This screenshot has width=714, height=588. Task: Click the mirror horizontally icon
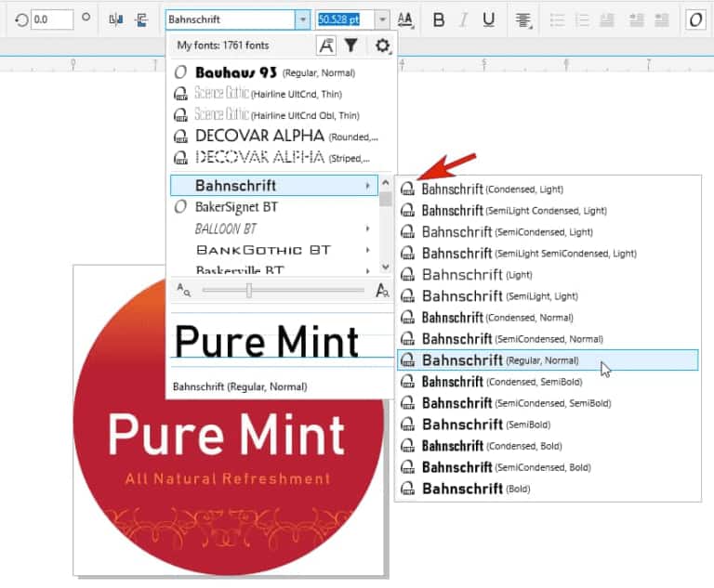pos(116,20)
